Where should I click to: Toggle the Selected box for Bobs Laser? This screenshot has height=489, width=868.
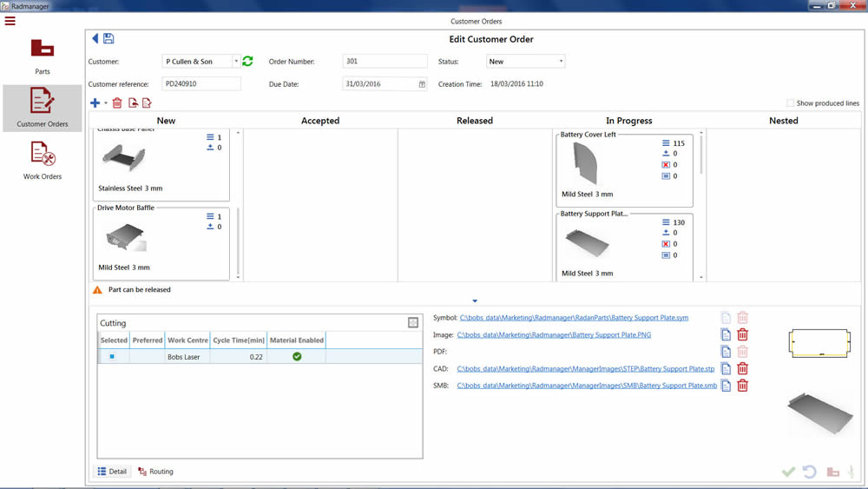coord(112,357)
